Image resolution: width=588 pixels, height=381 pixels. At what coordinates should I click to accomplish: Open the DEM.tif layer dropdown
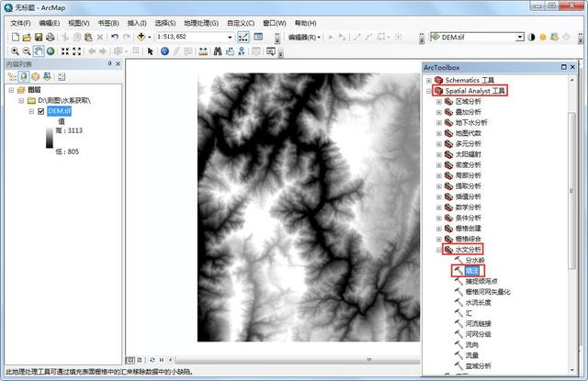(520, 37)
